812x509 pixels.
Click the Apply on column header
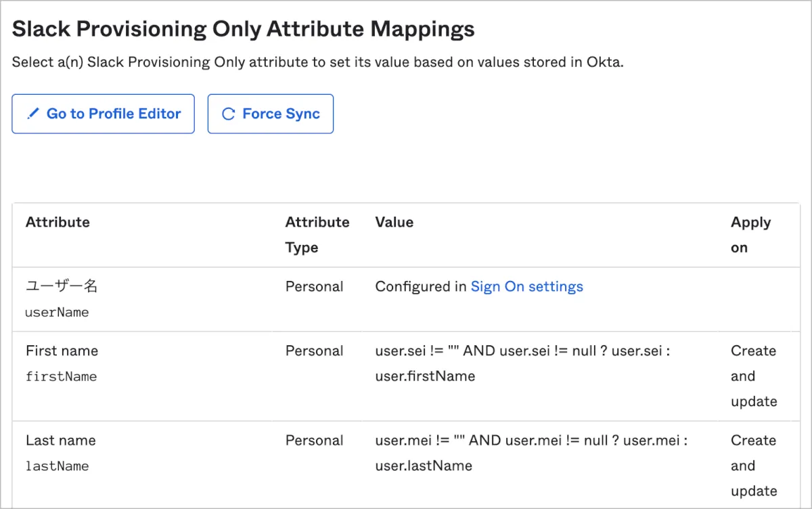coord(750,234)
